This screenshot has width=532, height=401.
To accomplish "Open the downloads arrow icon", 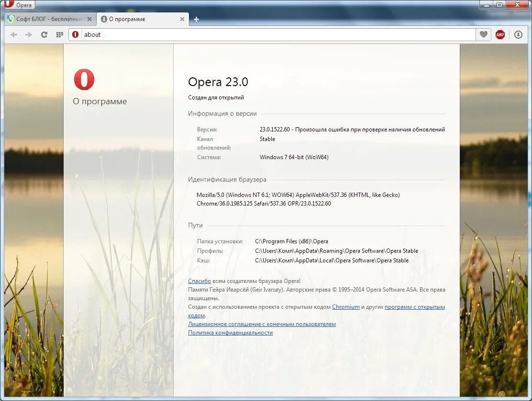I will [518, 34].
